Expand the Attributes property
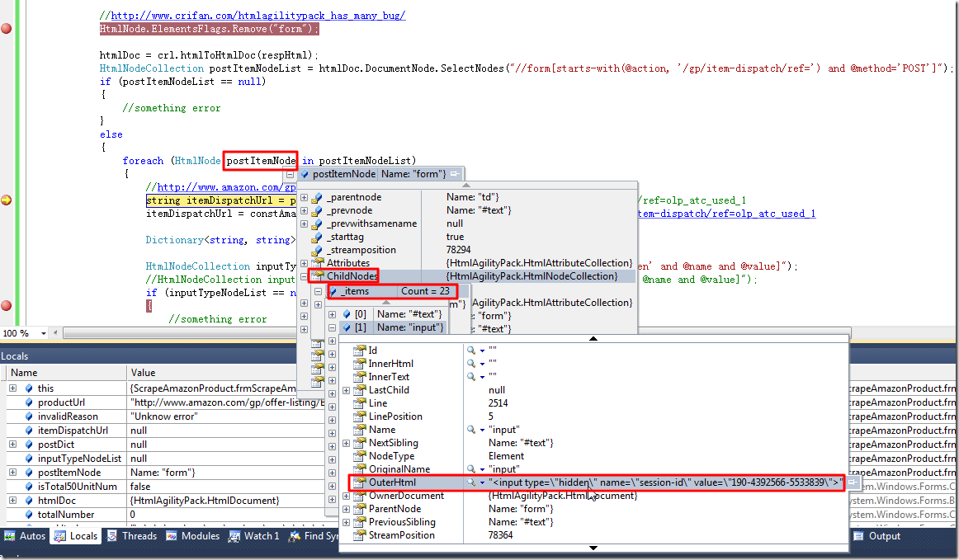Viewport: 959px width, 560px height. pos(304,263)
